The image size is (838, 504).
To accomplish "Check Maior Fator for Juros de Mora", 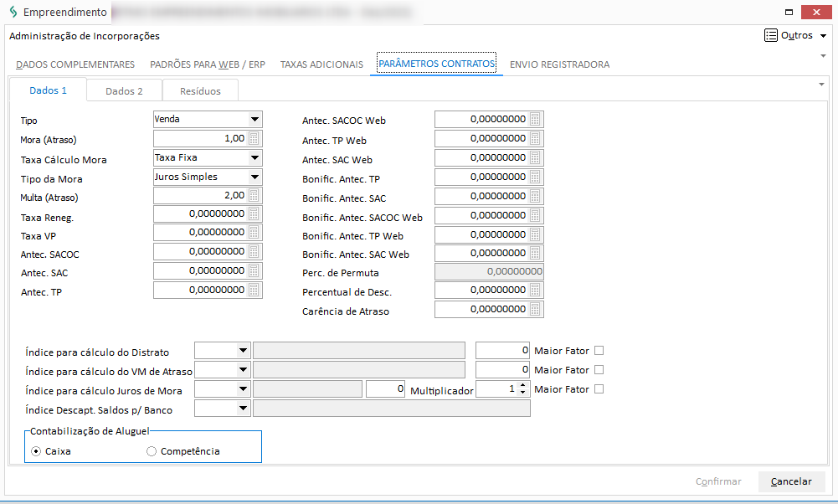I will click(x=599, y=389).
